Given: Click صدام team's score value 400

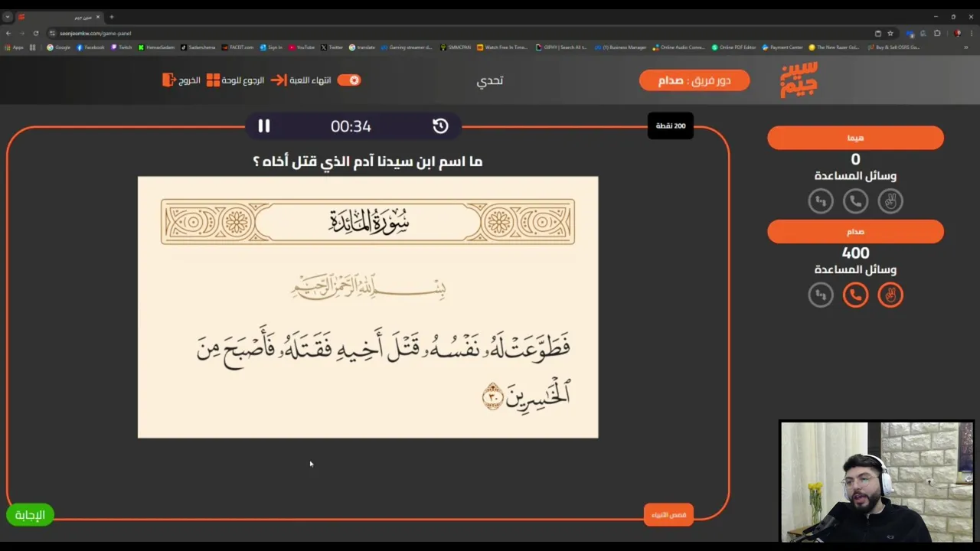Looking at the screenshot, I should (855, 253).
